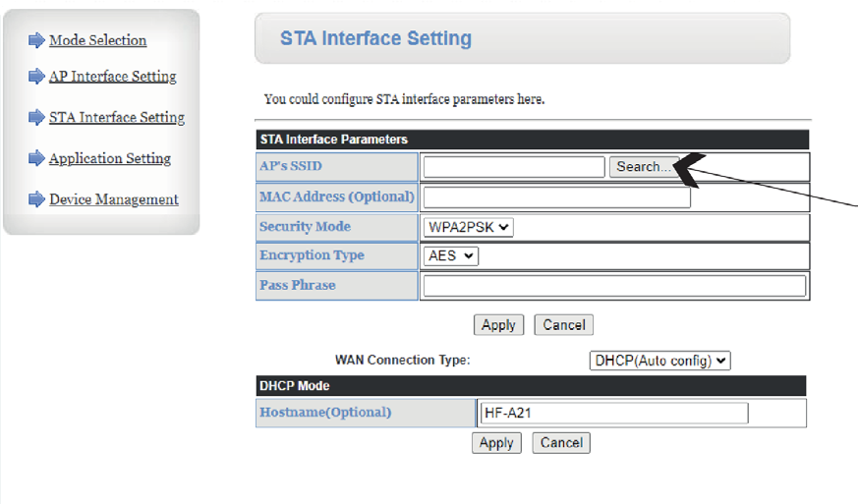Click arrow icon beside Mode Selection
The image size is (858, 504).
coord(36,40)
